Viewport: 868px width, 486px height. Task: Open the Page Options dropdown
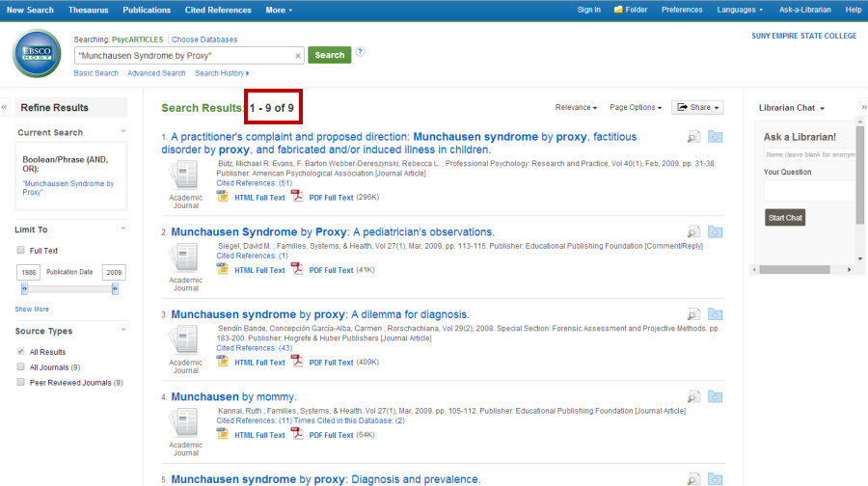636,107
